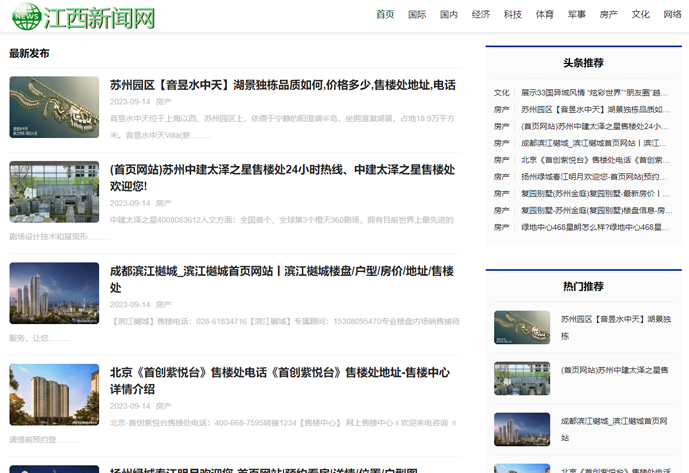This screenshot has width=689, height=473.
Task: Go to the 国际 news section
Action: pos(417,15)
